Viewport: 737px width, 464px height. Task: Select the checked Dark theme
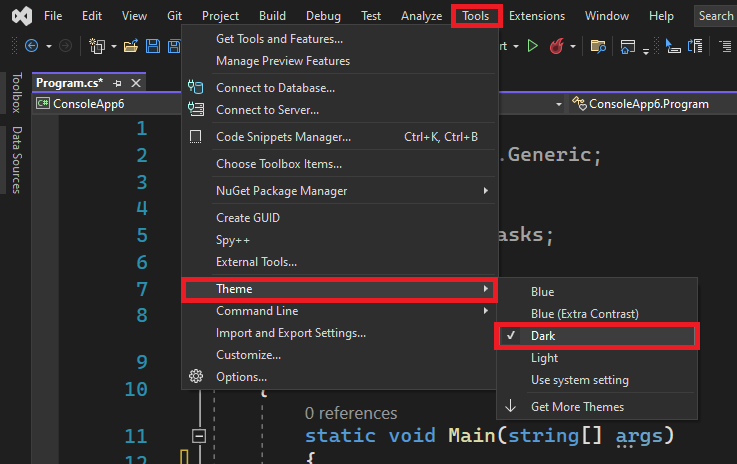tap(597, 336)
